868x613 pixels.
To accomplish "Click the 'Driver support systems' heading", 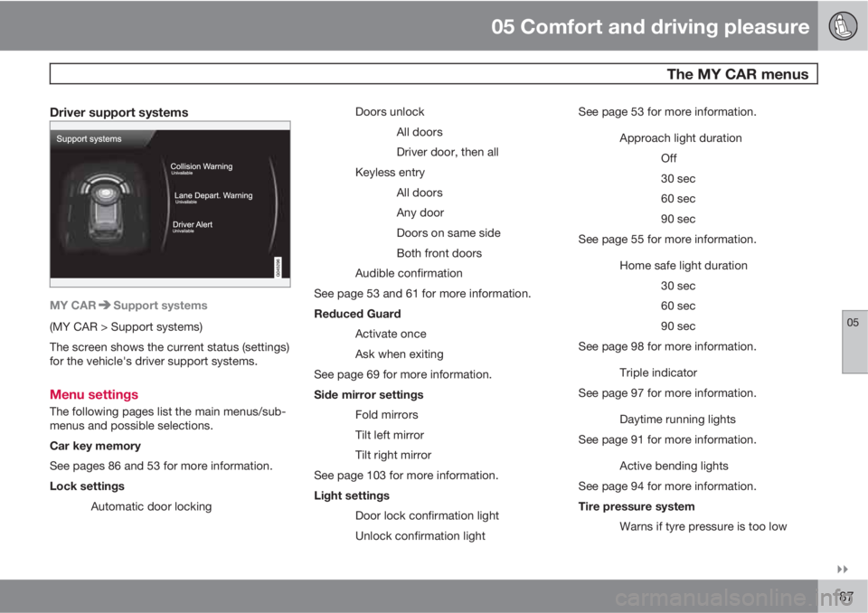I will tap(119, 112).
